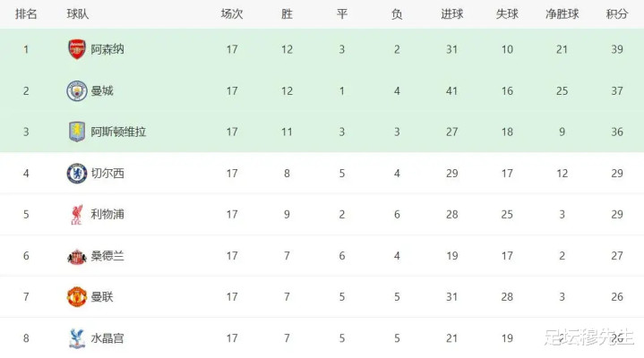Click Arsenal's 39 points cell
Screen dimensions: 644x358
pyautogui.click(x=616, y=49)
